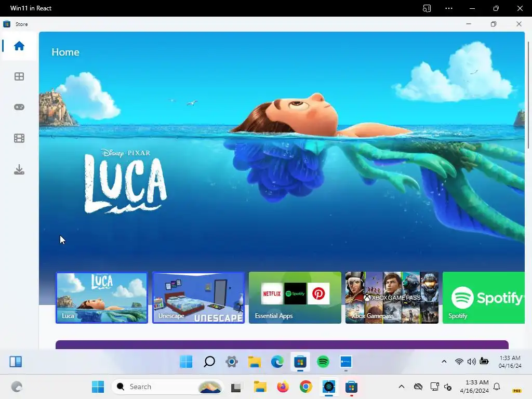Open the inner taskbar search magnifier
The image size is (532, 399).
coord(209,362)
